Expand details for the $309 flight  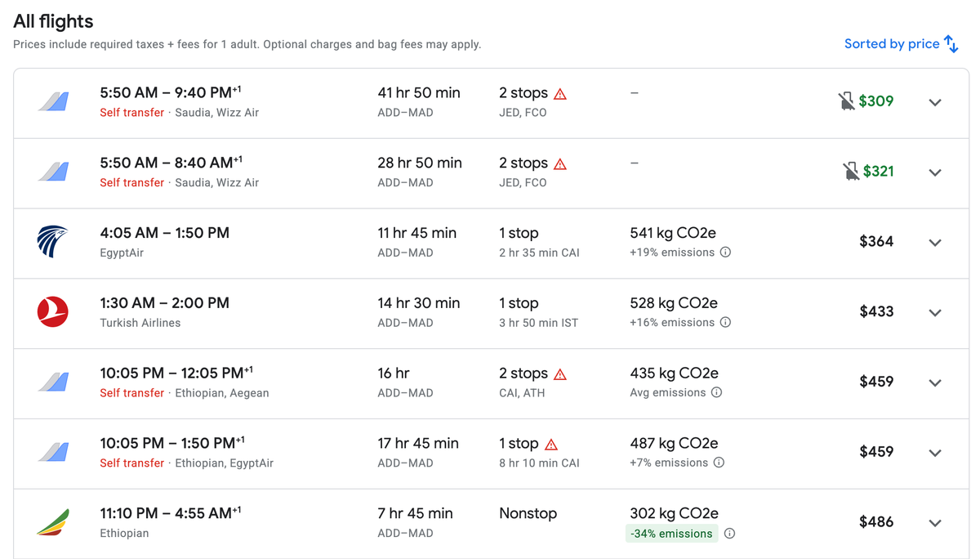pyautogui.click(x=934, y=101)
